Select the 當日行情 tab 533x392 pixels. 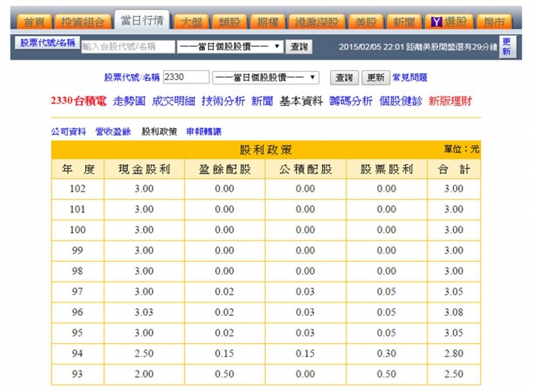tap(142, 21)
